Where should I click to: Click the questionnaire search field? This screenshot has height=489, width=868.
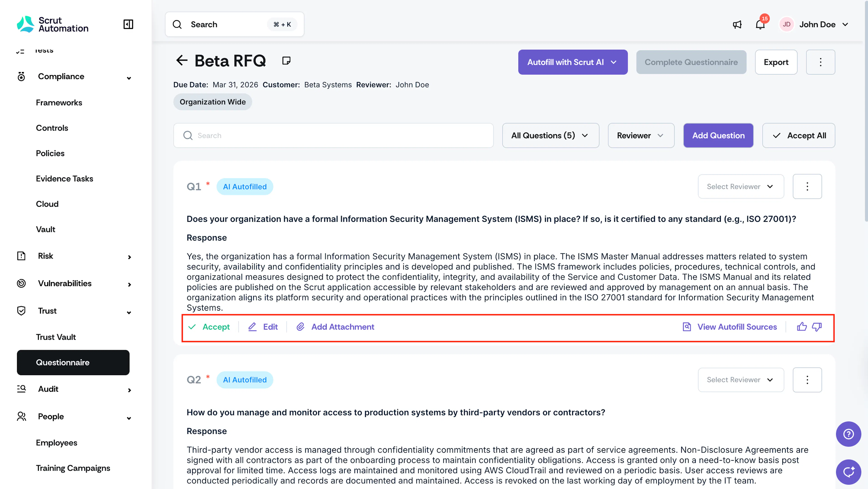coord(333,135)
